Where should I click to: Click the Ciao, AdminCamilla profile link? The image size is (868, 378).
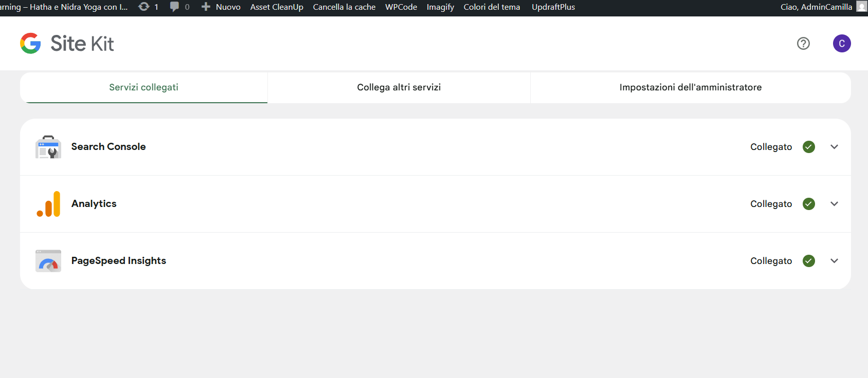click(816, 7)
